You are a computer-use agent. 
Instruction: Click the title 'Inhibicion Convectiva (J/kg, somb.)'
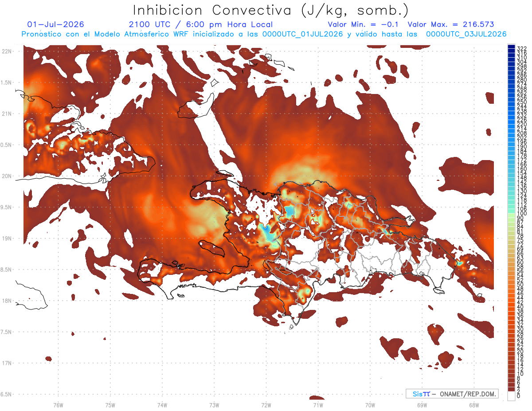point(271,11)
